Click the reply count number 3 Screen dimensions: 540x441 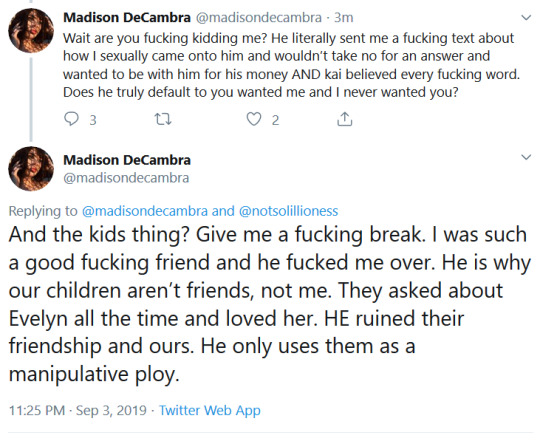pyautogui.click(x=93, y=120)
